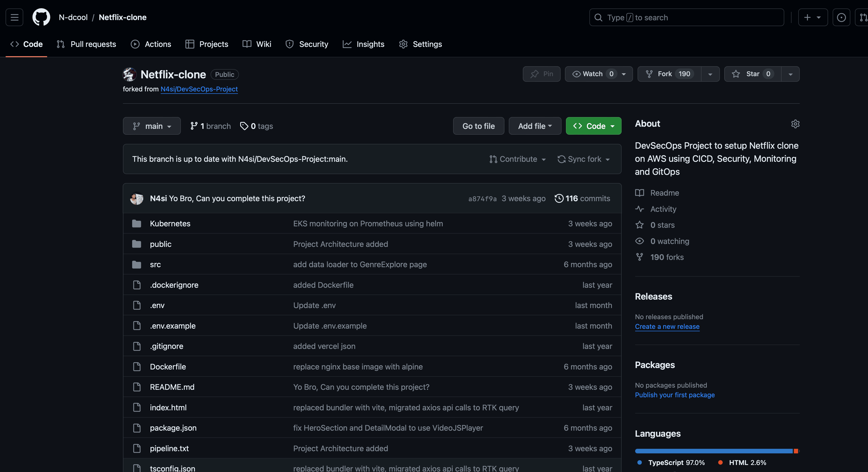Open the About settings gear icon
868x472 pixels.
795,124
